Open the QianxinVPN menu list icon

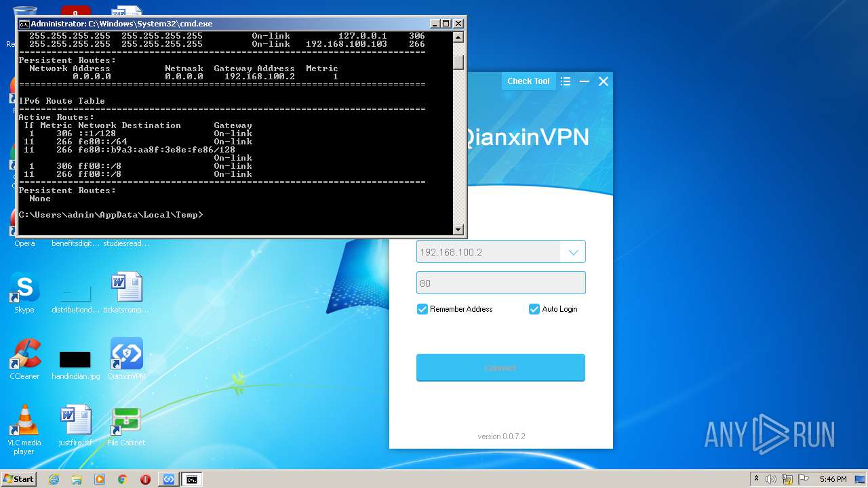click(x=566, y=81)
